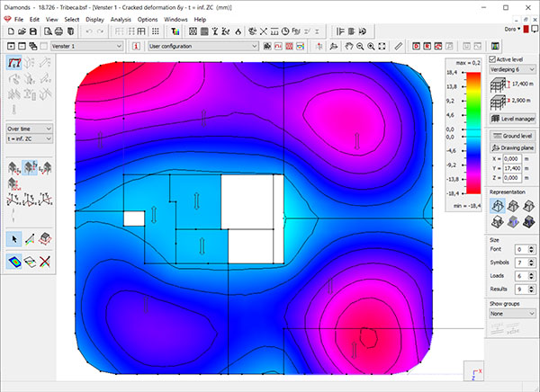Open the 't = inf. ZC' dropdown

30,138
